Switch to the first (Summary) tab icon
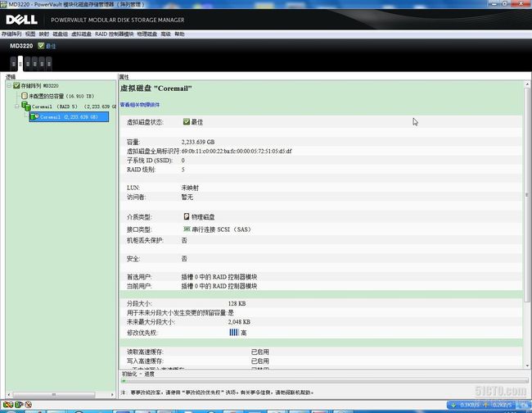This screenshot has width=532, height=413. (14, 64)
